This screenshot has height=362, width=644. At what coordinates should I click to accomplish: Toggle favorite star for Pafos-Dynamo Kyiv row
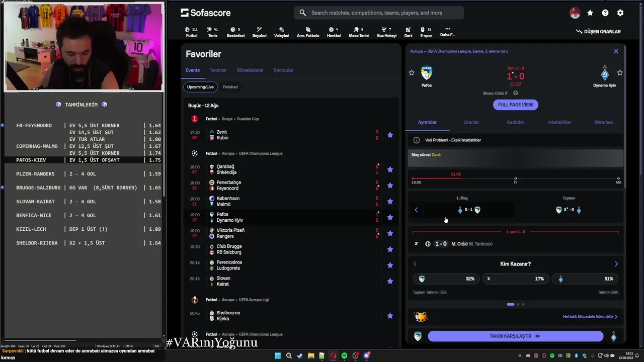tap(390, 217)
